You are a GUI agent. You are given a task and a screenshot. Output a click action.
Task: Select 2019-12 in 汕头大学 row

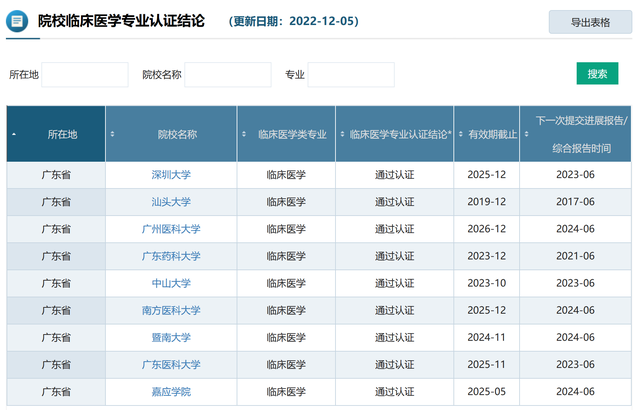click(487, 202)
